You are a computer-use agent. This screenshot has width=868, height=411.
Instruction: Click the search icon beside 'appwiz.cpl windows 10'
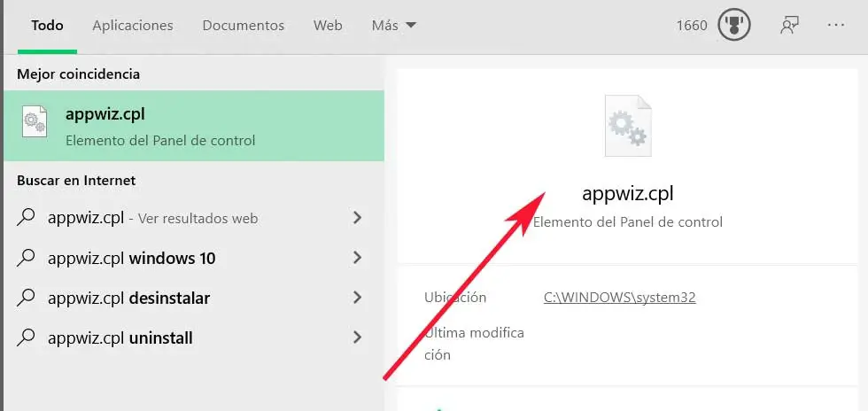coord(26,258)
